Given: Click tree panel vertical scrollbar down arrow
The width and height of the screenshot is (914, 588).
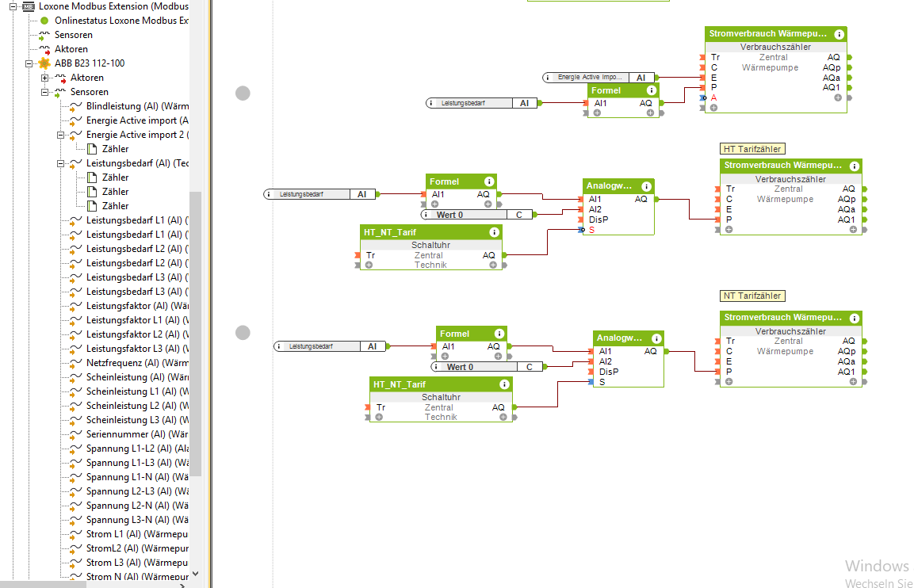Looking at the screenshot, I should click(x=196, y=574).
